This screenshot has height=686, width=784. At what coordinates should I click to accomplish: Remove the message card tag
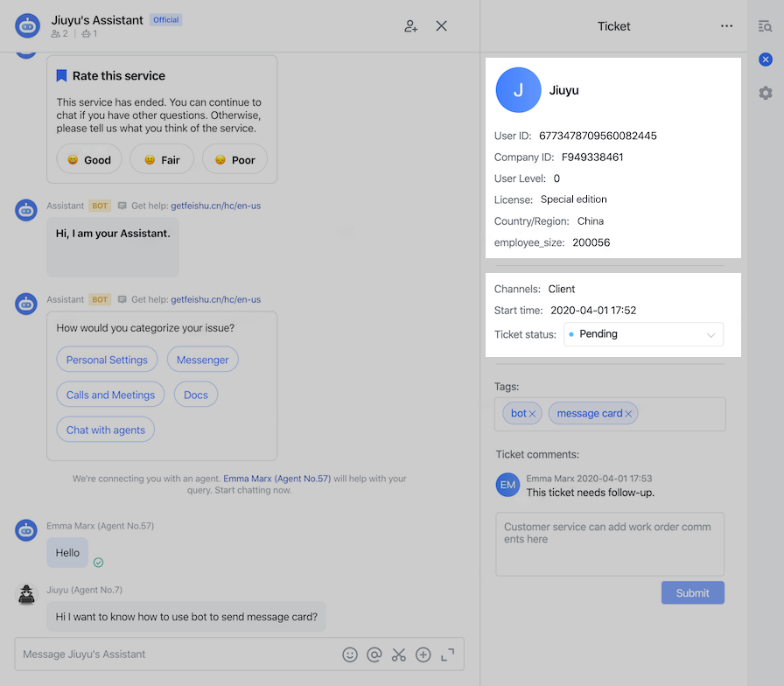pos(628,414)
